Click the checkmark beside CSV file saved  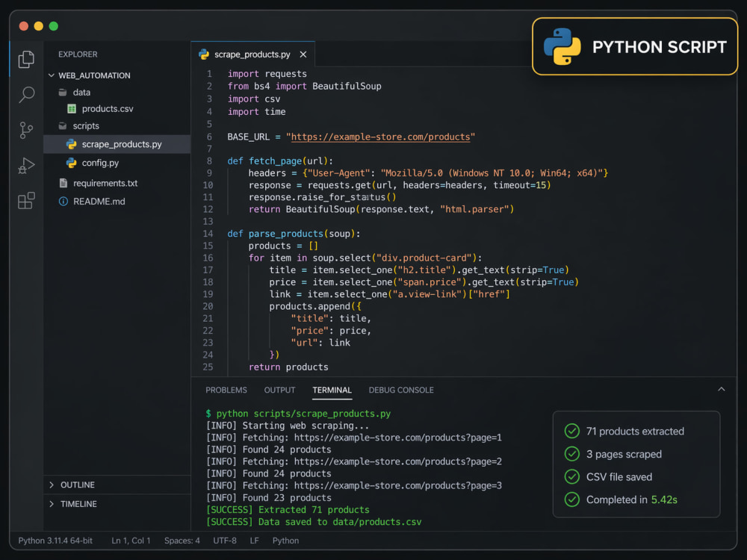coord(571,476)
